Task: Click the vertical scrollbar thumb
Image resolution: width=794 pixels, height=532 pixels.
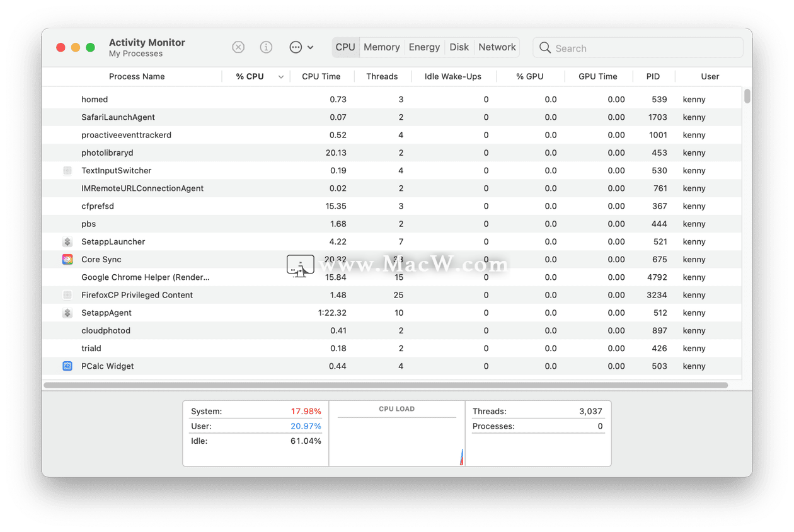Action: point(747,96)
